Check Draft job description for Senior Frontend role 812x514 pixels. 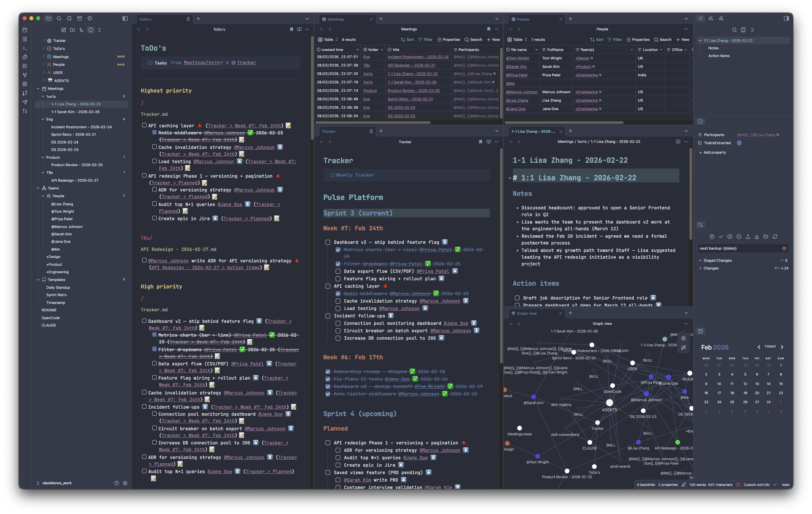517,298
